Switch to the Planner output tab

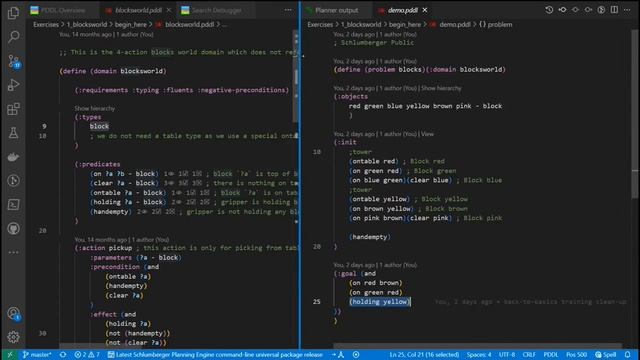coord(336,10)
